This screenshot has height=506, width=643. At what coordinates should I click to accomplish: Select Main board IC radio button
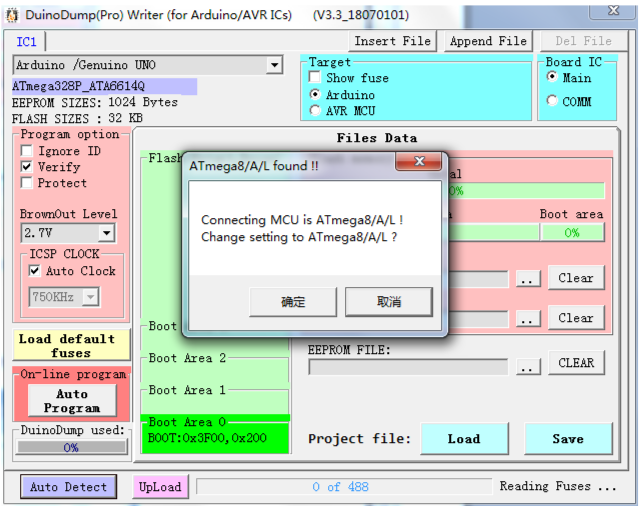(x=552, y=77)
